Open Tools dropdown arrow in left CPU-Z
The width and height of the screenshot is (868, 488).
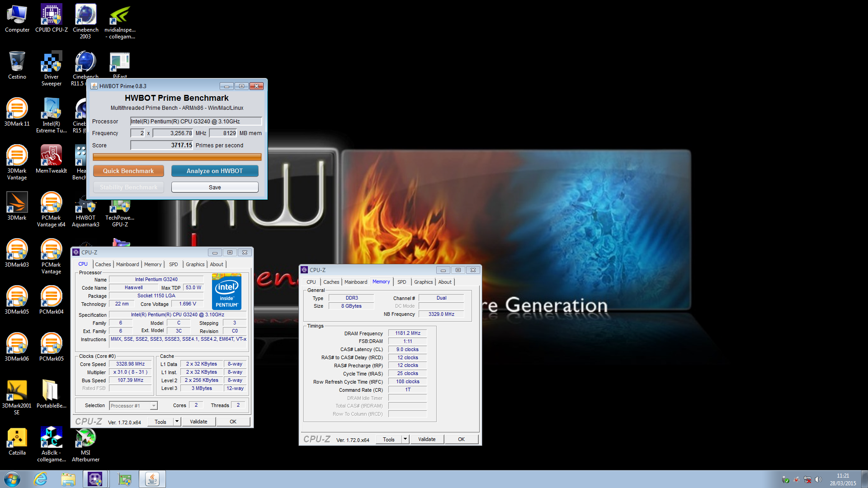click(177, 422)
